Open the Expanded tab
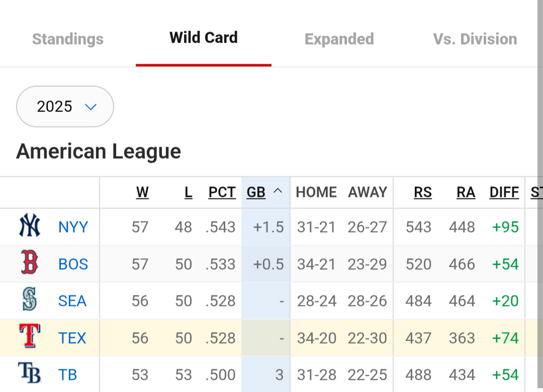This screenshot has height=392, width=543. click(x=339, y=39)
